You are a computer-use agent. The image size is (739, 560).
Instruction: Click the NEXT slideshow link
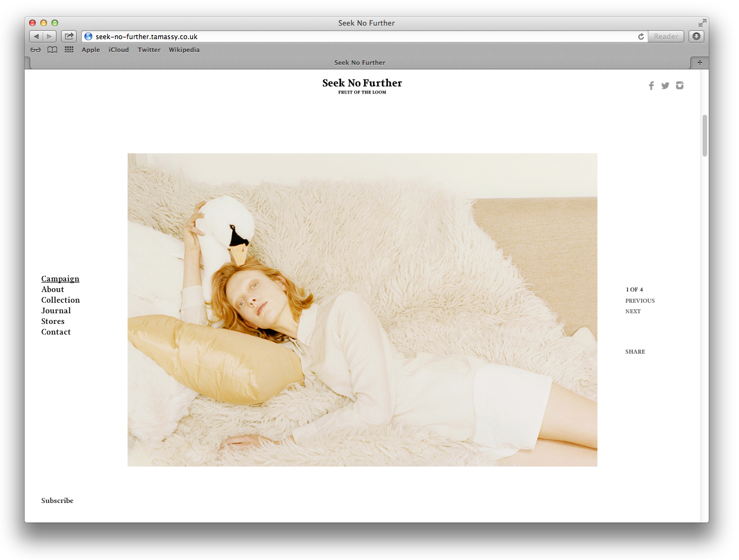click(633, 312)
